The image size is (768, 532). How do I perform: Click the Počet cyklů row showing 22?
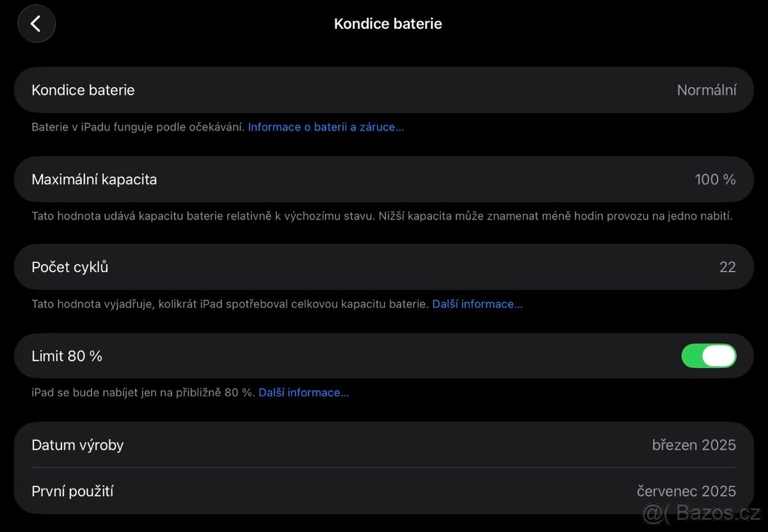[384, 267]
